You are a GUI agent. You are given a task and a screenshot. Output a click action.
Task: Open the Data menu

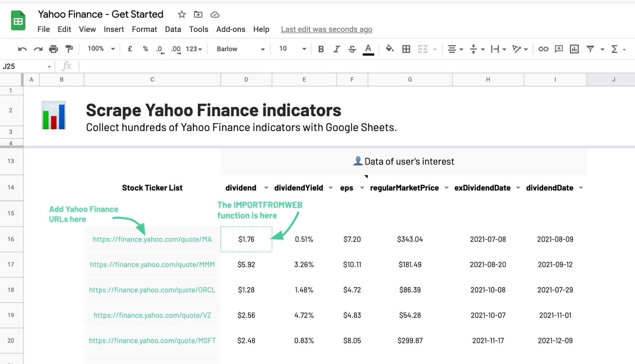coord(173,29)
